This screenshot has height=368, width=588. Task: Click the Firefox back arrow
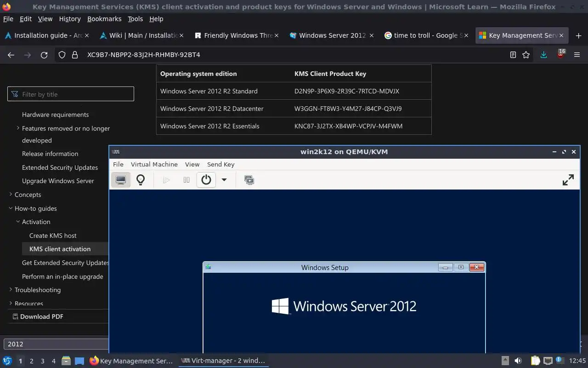click(x=11, y=55)
